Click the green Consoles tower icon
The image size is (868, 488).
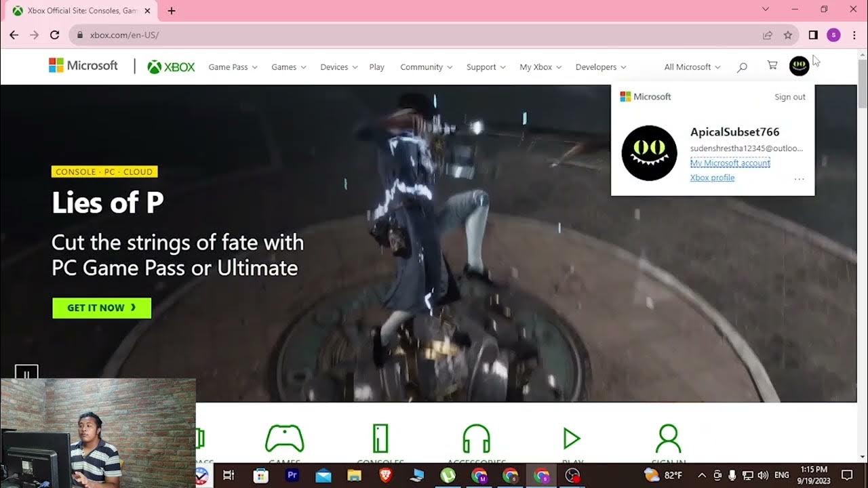(x=380, y=439)
